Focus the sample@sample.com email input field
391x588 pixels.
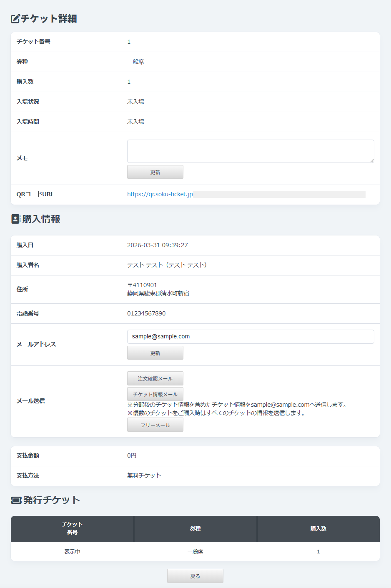(x=251, y=337)
